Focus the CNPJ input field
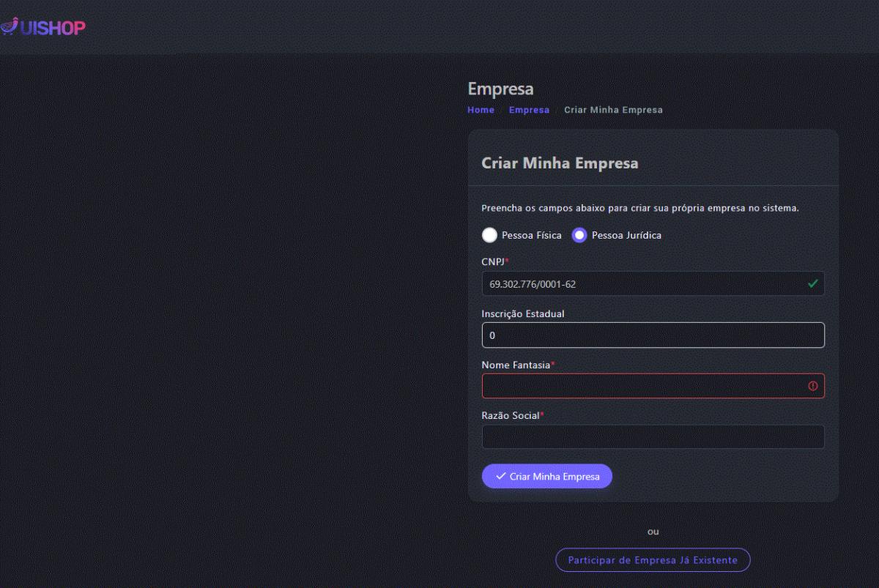The image size is (879, 588). 645,284
